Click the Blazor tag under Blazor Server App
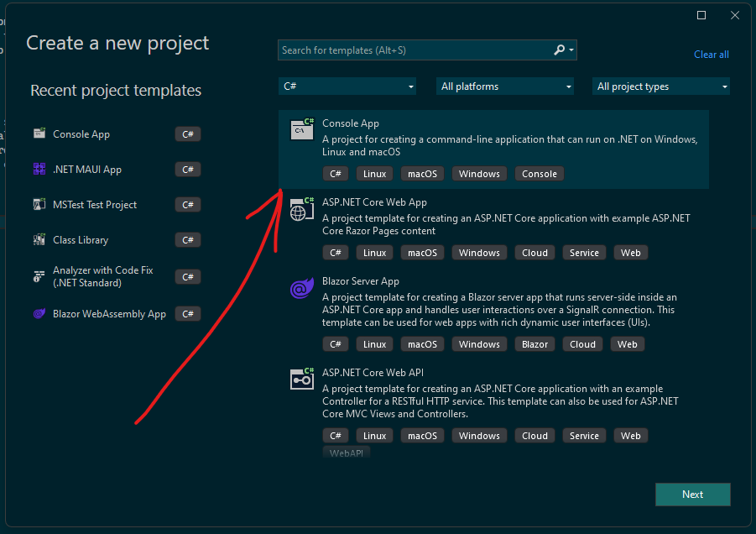756x534 pixels. pos(534,344)
